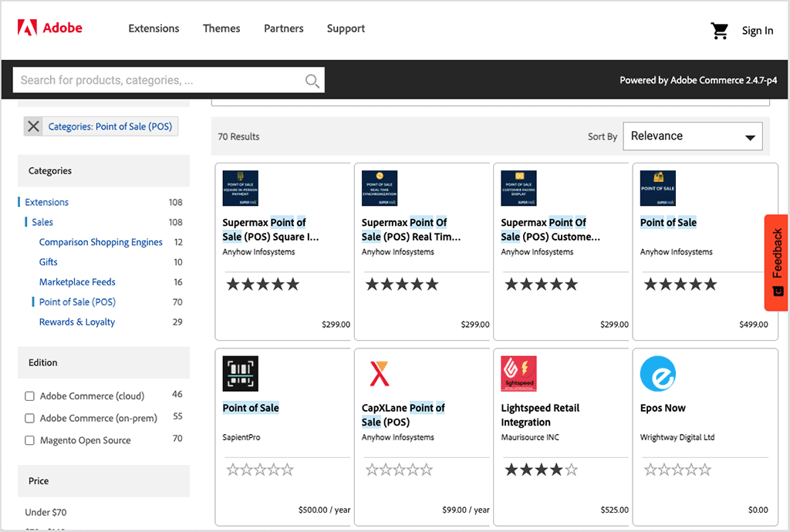The image size is (790, 532).
Task: Open the CapXLane product logo
Action: coord(380,373)
